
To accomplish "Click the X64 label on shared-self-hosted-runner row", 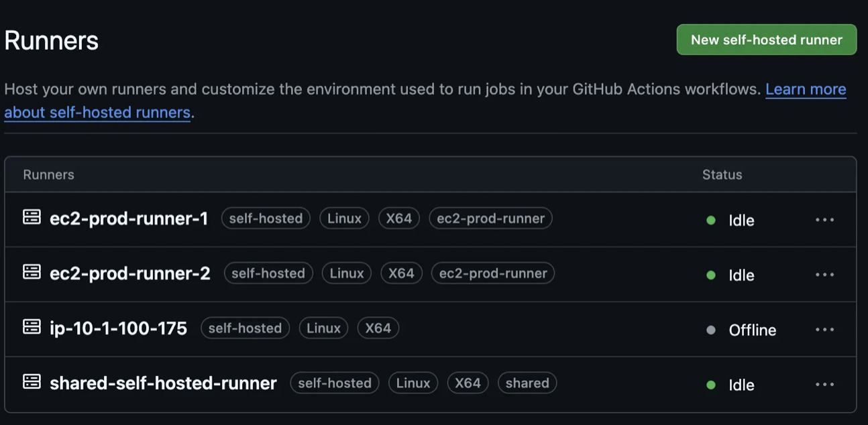I will (x=468, y=383).
